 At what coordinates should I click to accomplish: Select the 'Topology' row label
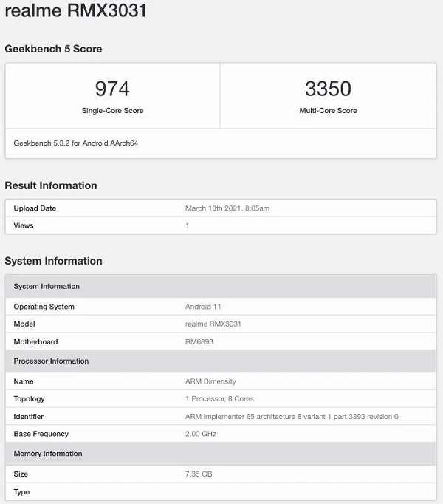point(29,399)
